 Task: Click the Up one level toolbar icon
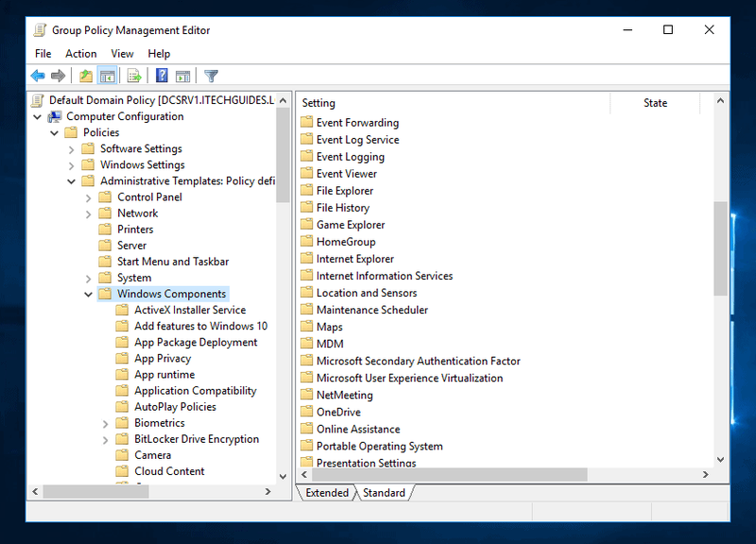click(x=86, y=76)
